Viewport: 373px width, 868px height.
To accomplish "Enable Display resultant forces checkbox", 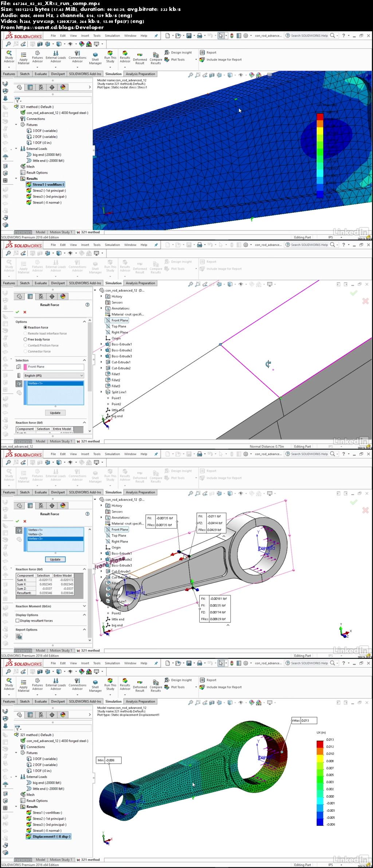I will pos(17,621).
